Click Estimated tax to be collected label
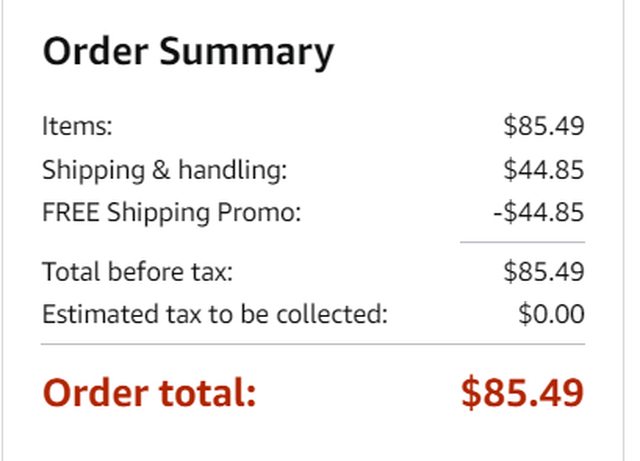Viewport: 640px width, 461px height. (214, 314)
